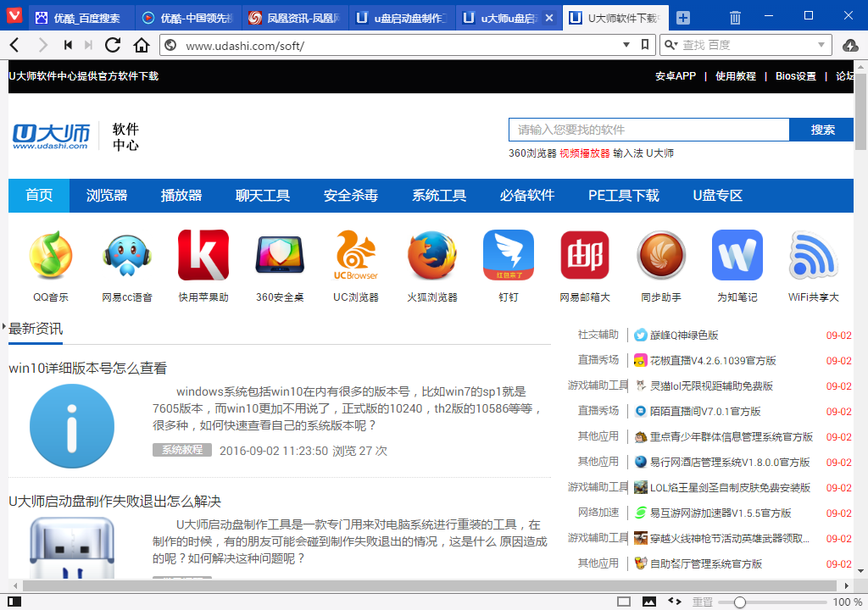Click the zoom slider in status bar

click(x=740, y=602)
